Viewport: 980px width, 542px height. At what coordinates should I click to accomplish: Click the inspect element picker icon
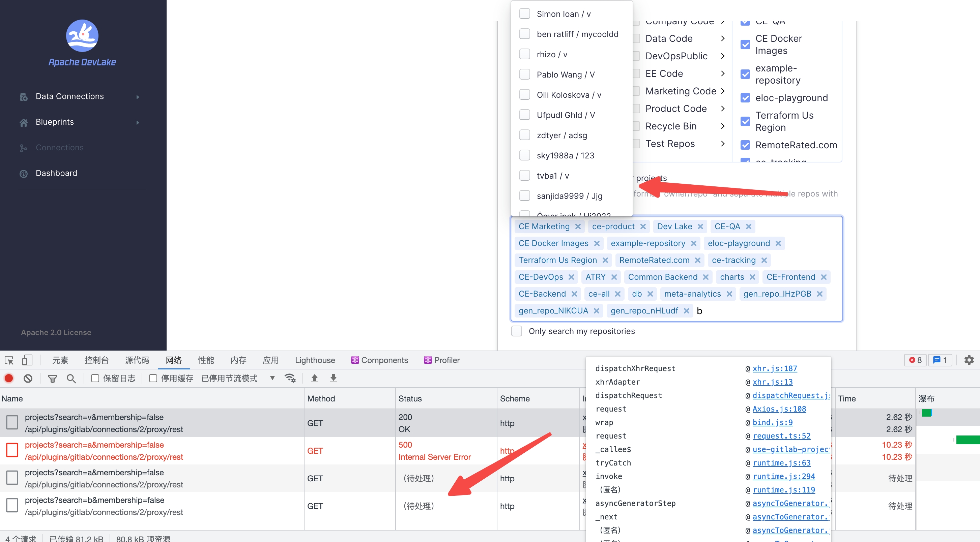tap(9, 360)
